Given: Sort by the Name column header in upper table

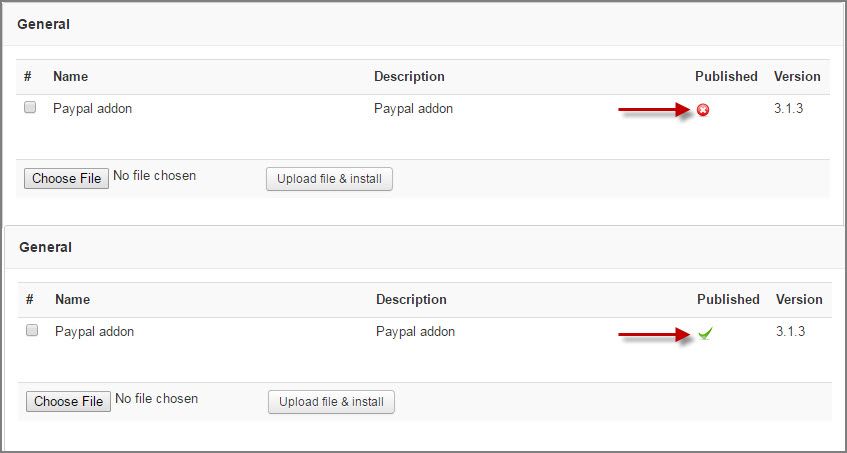Looking at the screenshot, I should coord(70,77).
